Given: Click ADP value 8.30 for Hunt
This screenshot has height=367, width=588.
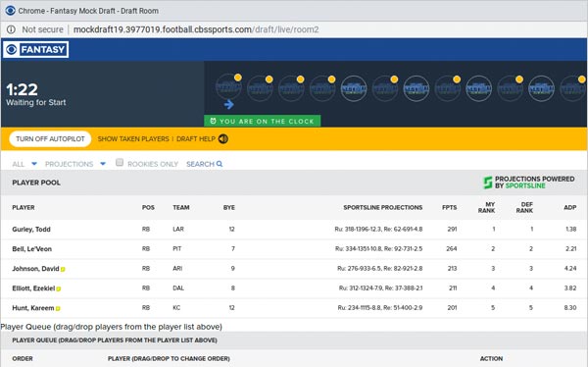Looking at the screenshot, I should tap(570, 308).
